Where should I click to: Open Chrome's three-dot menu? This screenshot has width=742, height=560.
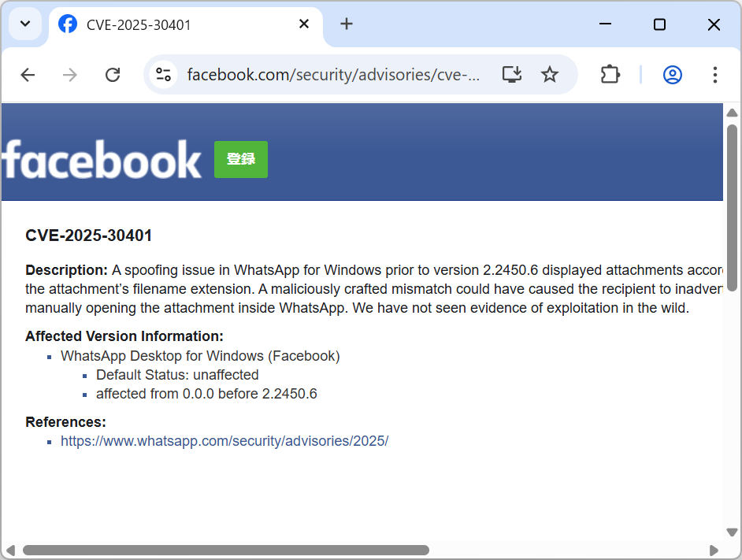pyautogui.click(x=714, y=74)
